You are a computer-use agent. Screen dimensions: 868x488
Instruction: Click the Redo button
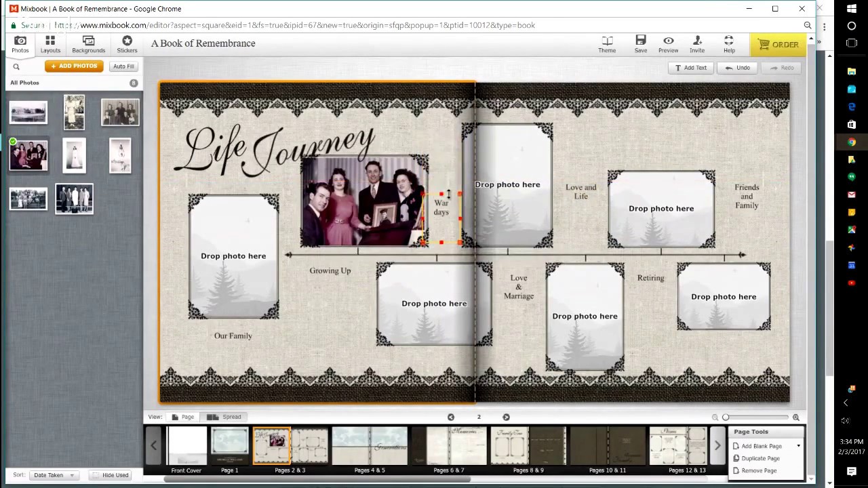[781, 68]
